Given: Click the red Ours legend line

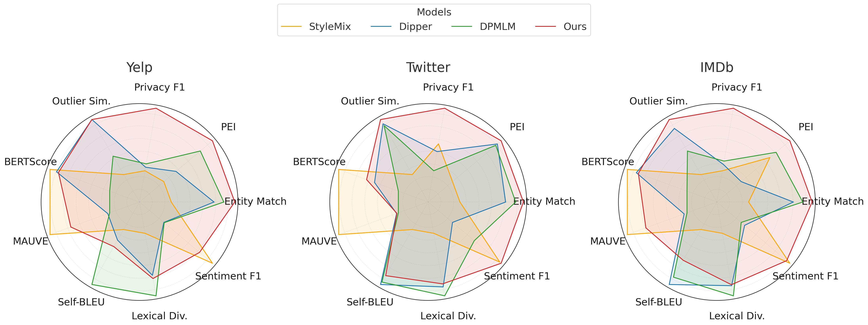Looking at the screenshot, I should click(x=546, y=27).
